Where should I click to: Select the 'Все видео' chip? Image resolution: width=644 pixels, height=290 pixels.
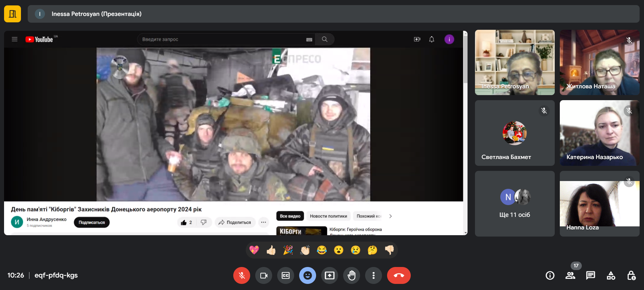click(x=290, y=216)
